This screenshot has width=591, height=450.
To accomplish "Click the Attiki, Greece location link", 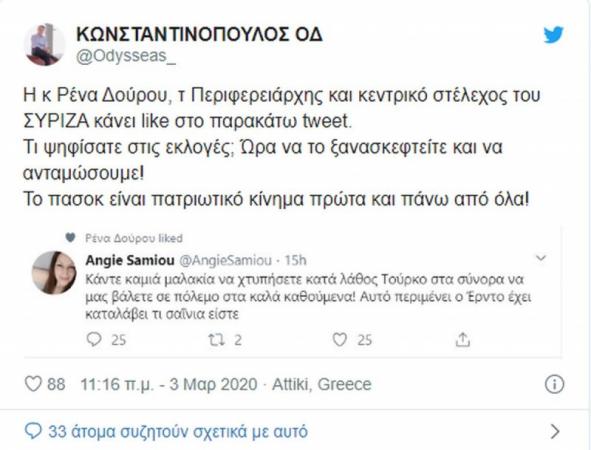I will click(x=322, y=384).
